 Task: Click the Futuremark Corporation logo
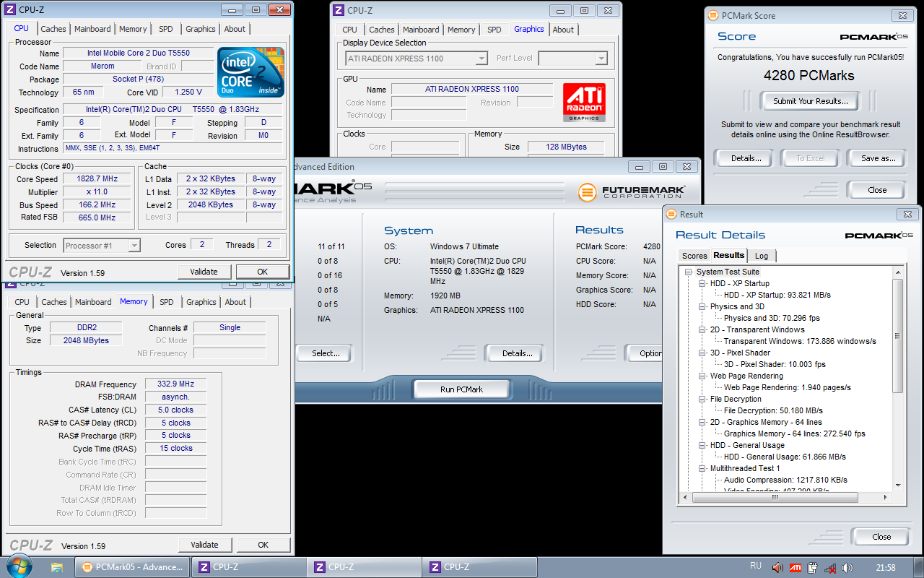pos(630,192)
